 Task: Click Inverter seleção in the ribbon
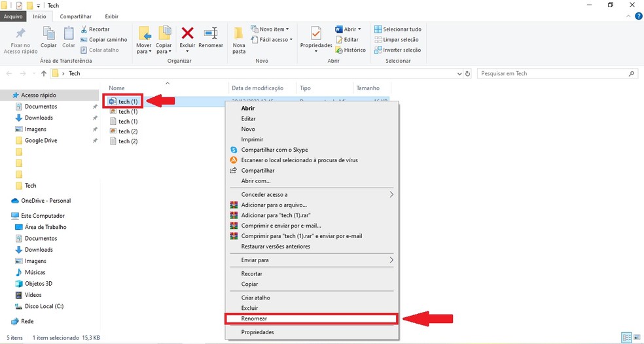point(397,50)
